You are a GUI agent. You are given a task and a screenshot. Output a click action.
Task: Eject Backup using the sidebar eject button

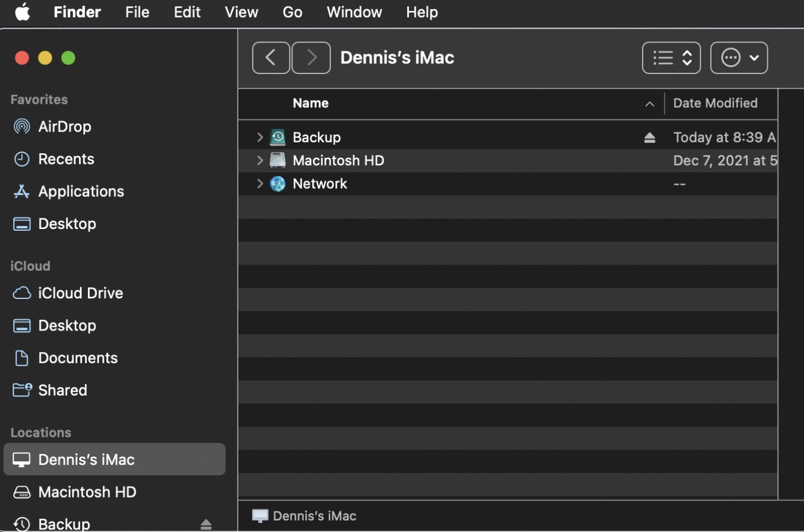coord(206,524)
